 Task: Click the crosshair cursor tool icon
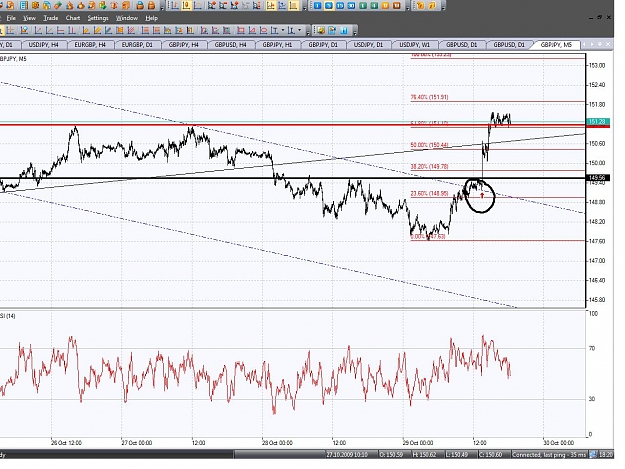click(10, 30)
